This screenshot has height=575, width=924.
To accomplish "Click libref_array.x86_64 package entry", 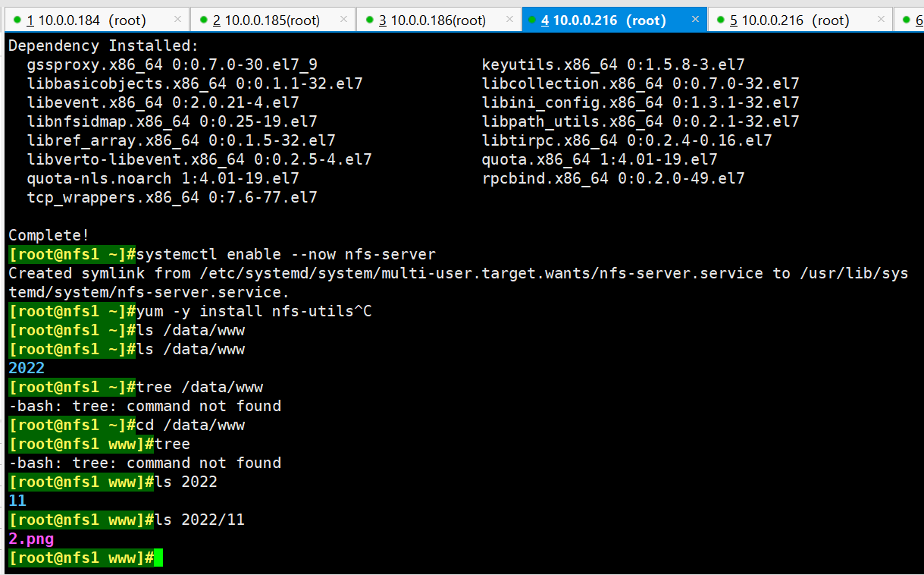I will tap(181, 140).
